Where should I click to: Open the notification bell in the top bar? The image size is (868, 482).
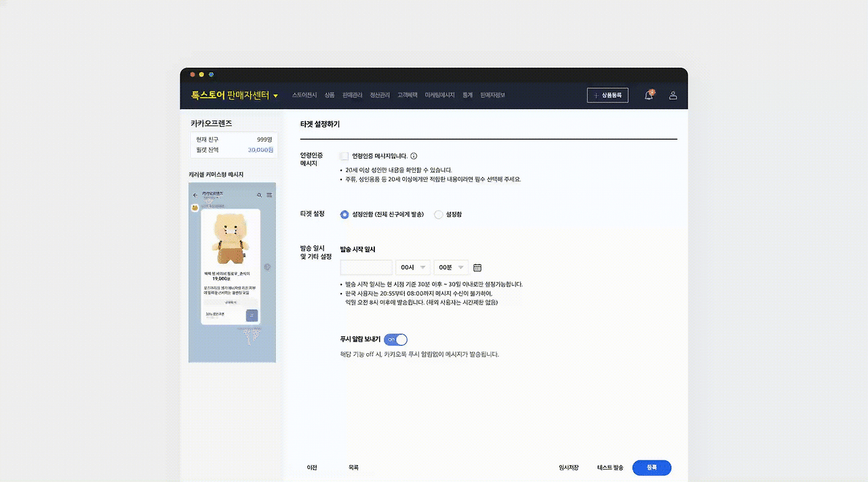tap(648, 96)
